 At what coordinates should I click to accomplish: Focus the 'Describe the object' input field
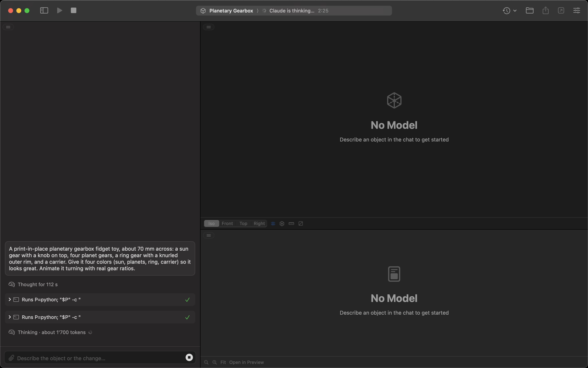(x=99, y=358)
